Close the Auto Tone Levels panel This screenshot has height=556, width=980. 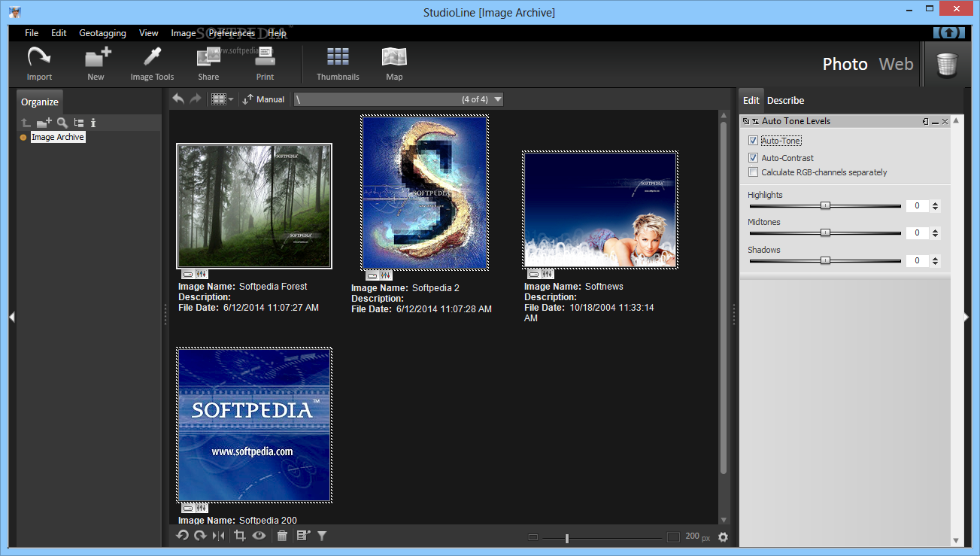click(x=945, y=121)
